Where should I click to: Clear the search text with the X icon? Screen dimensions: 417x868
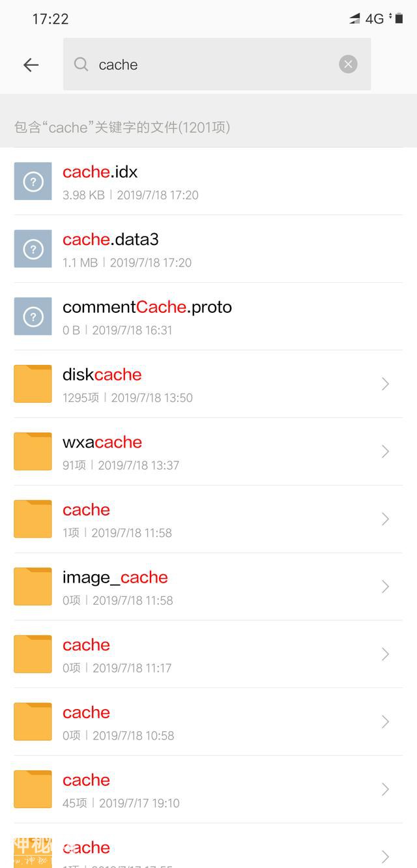tap(348, 64)
